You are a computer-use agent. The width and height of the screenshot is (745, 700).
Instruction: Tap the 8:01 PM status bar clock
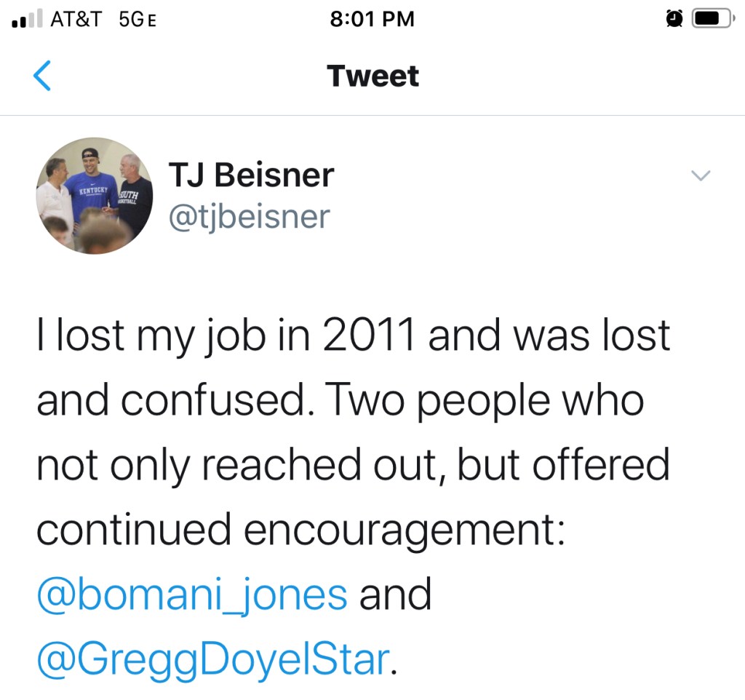point(372,20)
